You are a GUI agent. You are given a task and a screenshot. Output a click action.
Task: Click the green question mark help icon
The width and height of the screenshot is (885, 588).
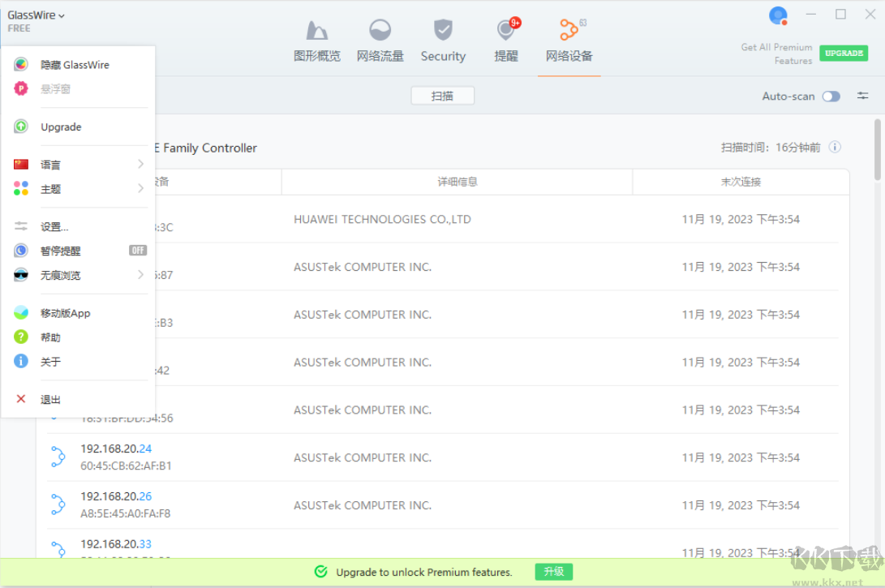(21, 337)
